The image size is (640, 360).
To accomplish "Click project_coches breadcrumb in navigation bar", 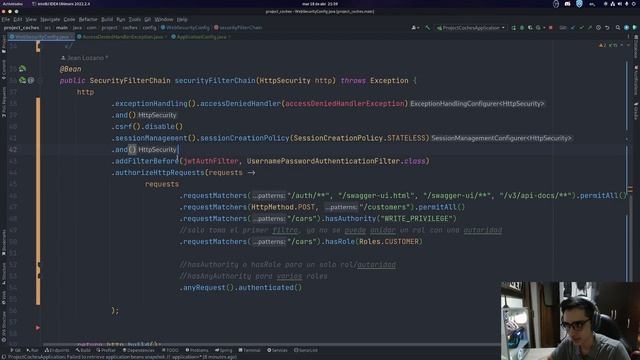I will click(21, 28).
